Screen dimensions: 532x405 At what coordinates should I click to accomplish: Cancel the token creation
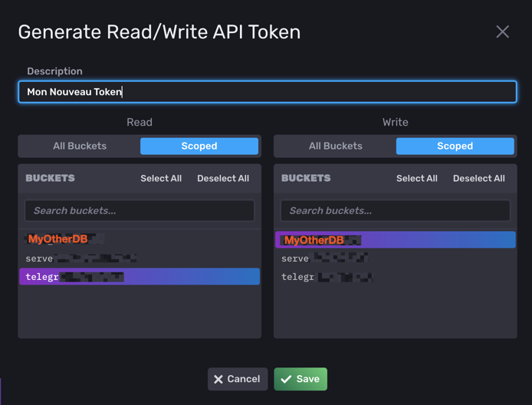click(238, 379)
